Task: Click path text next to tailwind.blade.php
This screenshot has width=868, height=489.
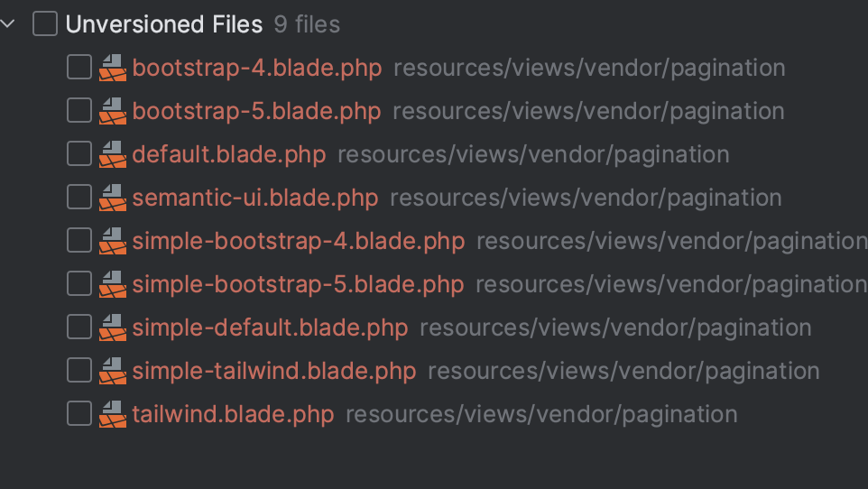Action: pyautogui.click(x=541, y=414)
